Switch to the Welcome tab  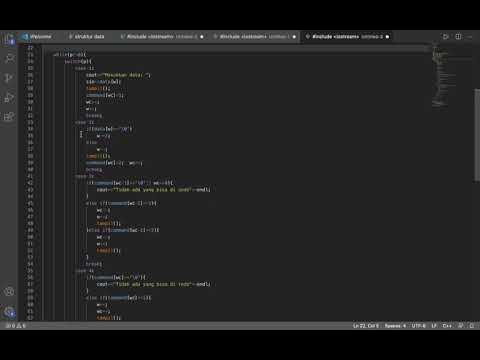click(x=37, y=37)
